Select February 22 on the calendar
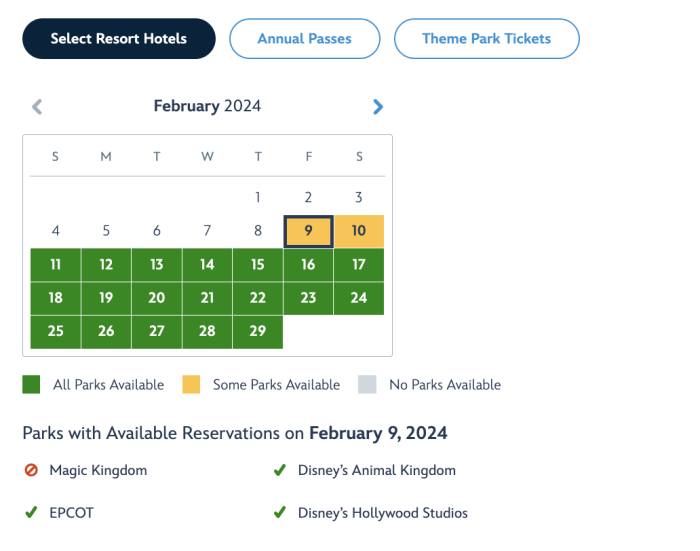Image resolution: width=700 pixels, height=551 pixels. point(258,298)
